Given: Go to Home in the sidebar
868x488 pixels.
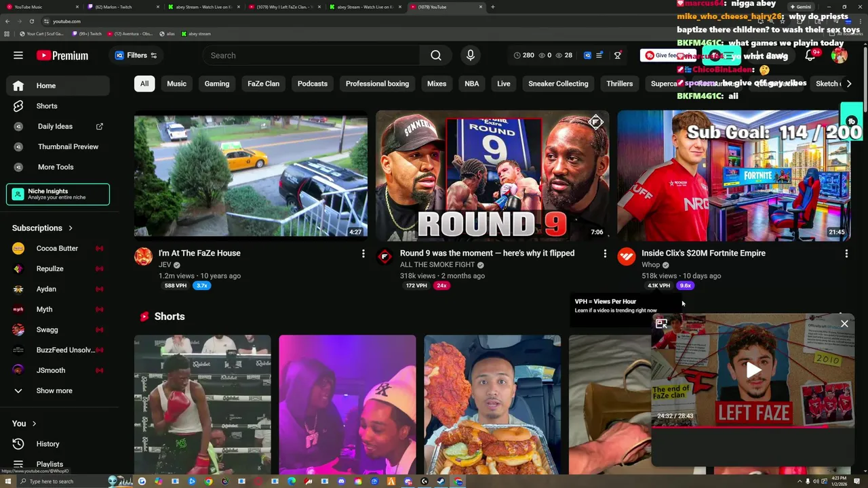Looking at the screenshot, I should click(58, 85).
